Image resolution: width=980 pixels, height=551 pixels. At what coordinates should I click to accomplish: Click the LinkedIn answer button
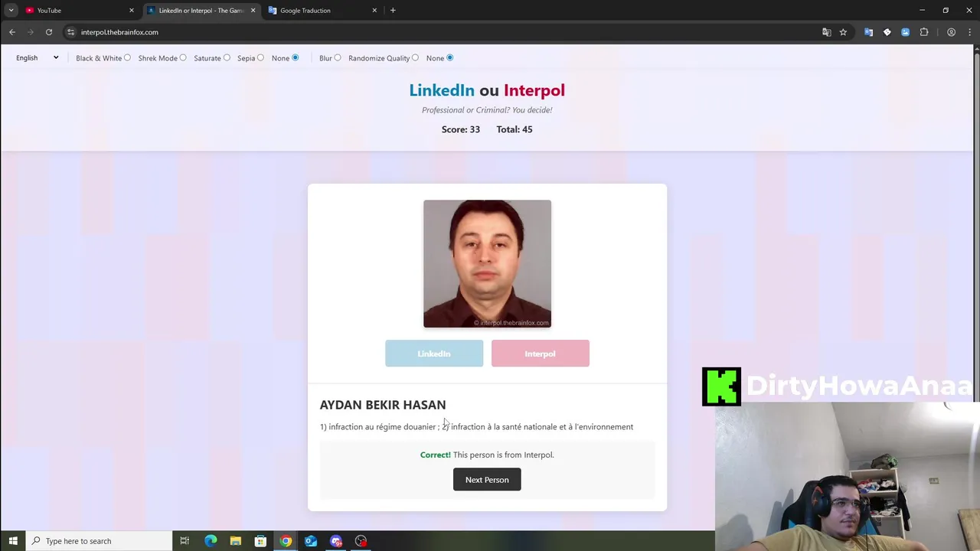[x=434, y=354]
